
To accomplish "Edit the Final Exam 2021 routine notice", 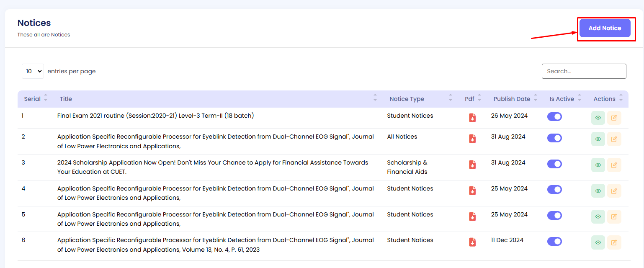I will (x=614, y=118).
